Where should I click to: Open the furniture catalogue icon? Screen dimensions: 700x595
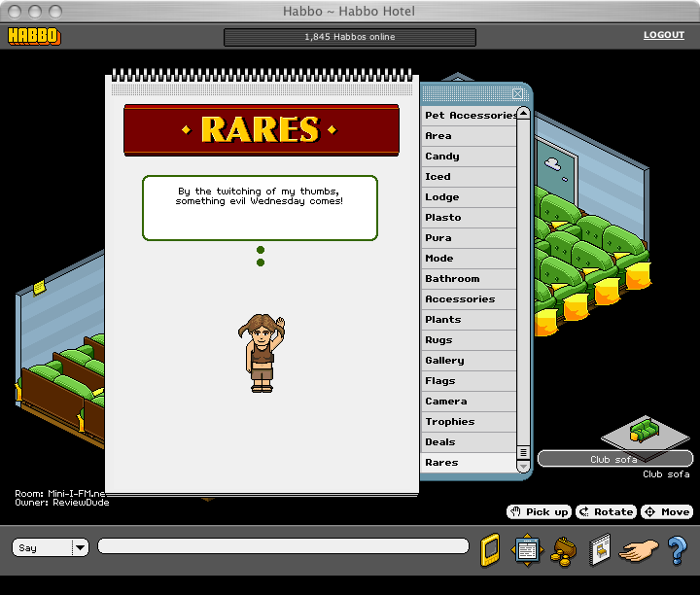pyautogui.click(x=600, y=549)
